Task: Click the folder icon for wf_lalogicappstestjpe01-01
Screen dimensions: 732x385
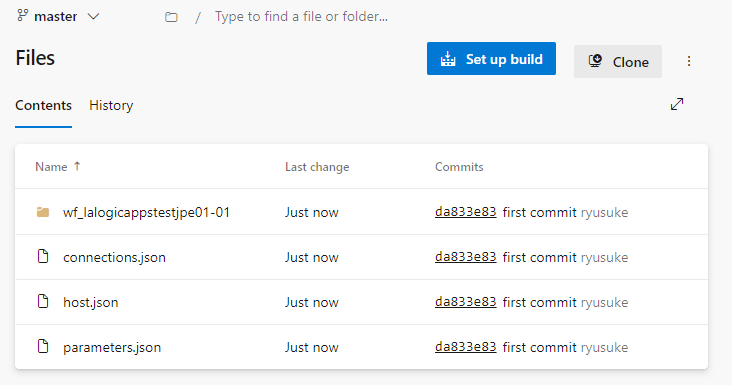Action: pos(43,212)
